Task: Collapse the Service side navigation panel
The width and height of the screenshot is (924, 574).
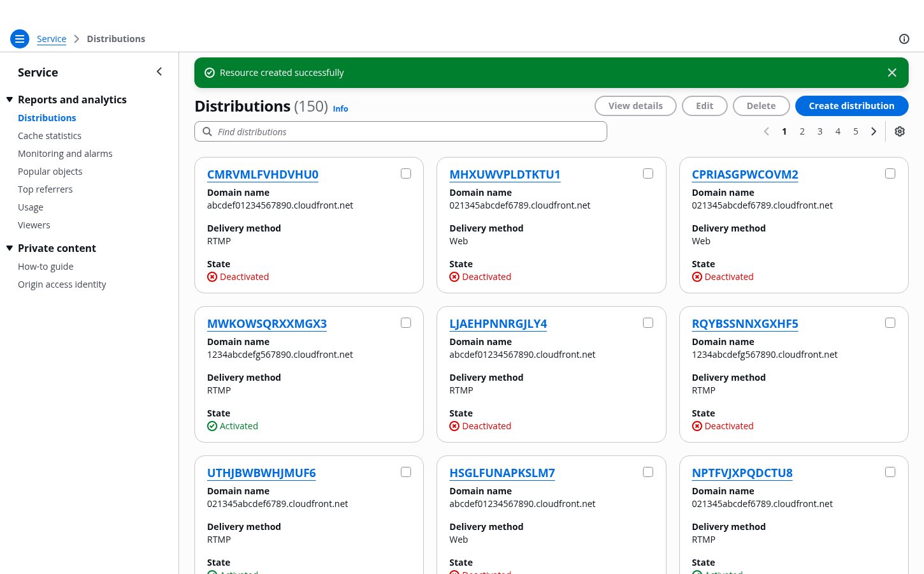Action: (x=159, y=72)
